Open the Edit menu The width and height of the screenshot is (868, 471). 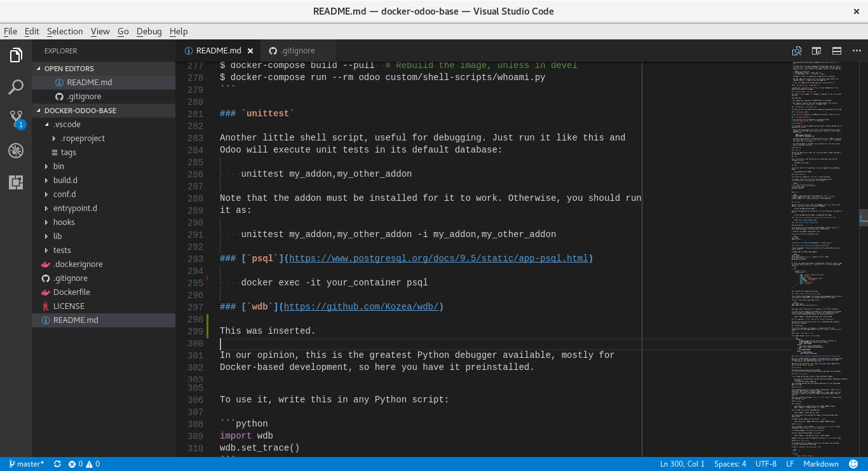coord(32,31)
